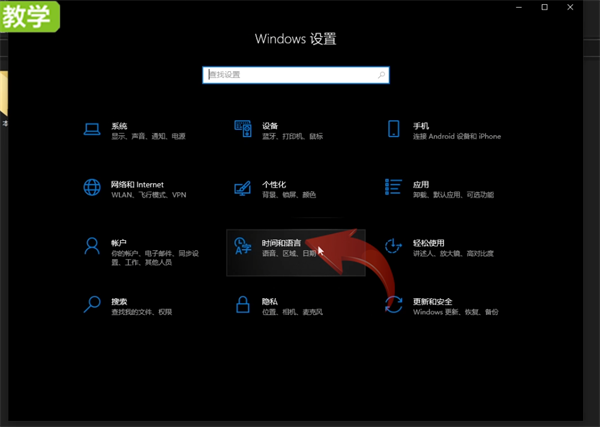The width and height of the screenshot is (600, 427).
Task: Click the 系统 category title
Action: (119, 126)
